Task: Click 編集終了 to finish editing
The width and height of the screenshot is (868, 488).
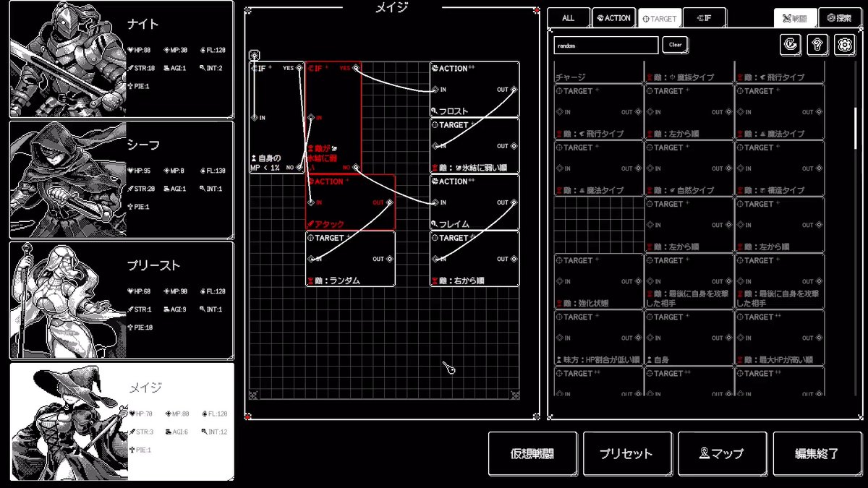Action: click(x=817, y=454)
